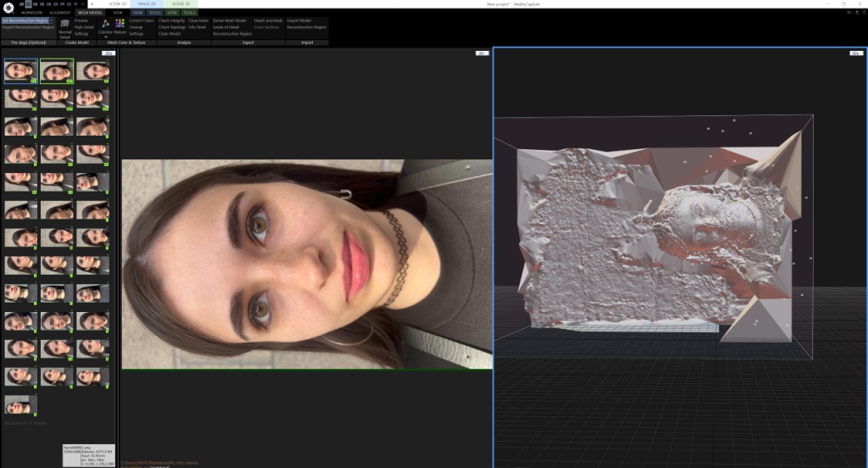Export Depth and Mask

[269, 20]
